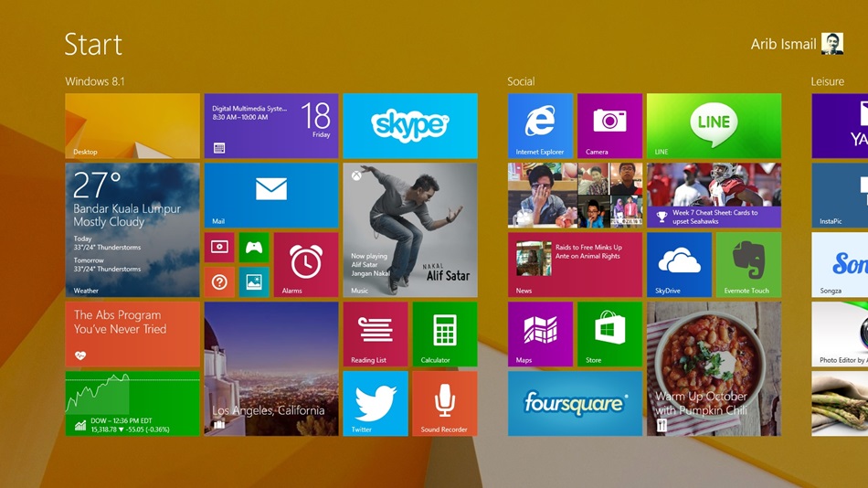The width and height of the screenshot is (868, 488).
Task: Launch the Twitter tile
Action: (x=376, y=403)
